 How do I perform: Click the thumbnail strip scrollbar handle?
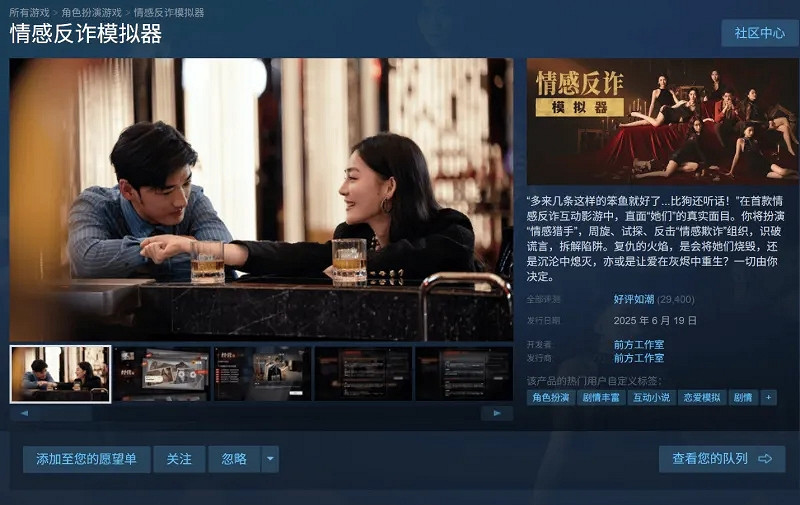pos(66,413)
